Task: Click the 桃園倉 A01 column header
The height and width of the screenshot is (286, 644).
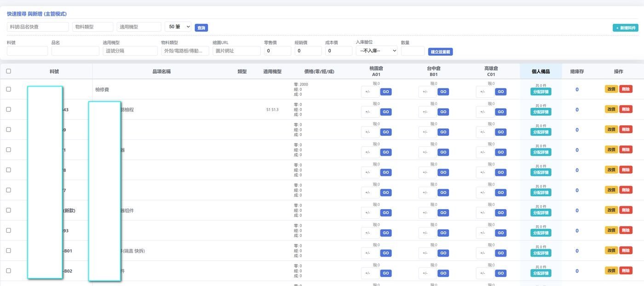Action: 376,71
